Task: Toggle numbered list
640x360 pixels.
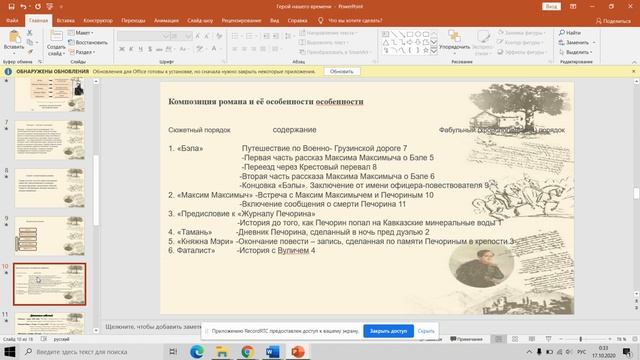Action: point(250,36)
